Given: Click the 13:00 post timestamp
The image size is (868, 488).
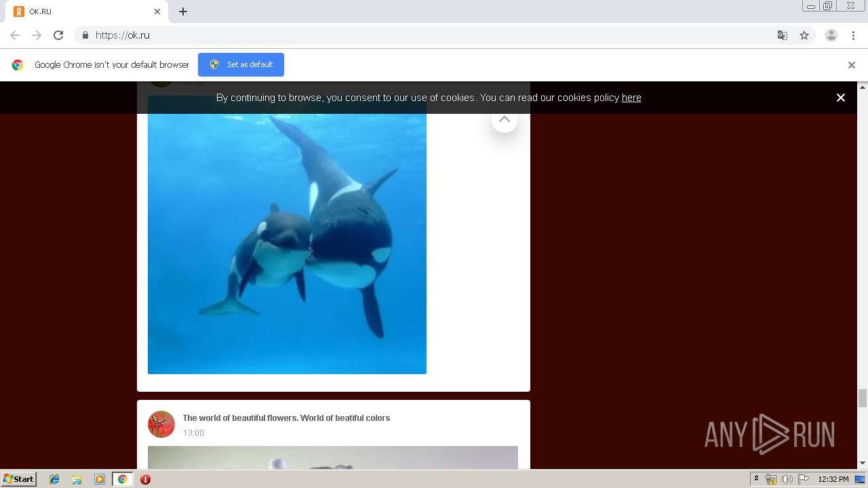Looking at the screenshot, I should 193,433.
